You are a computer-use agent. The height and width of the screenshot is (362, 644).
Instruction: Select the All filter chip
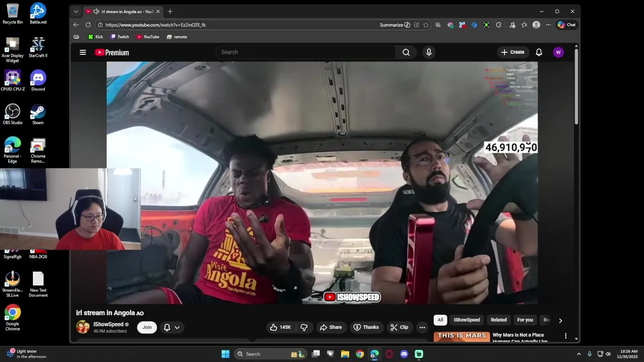pyautogui.click(x=440, y=320)
